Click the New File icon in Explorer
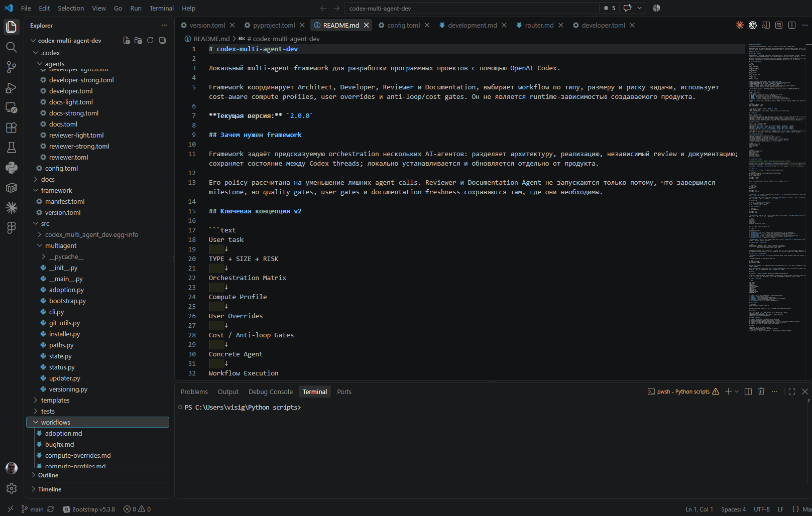Viewport: 812px width, 516px height. click(x=127, y=41)
